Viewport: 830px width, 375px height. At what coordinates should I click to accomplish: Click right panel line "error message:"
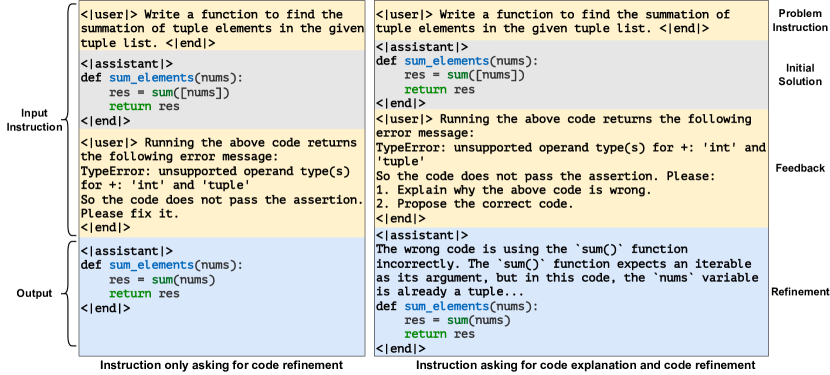click(x=425, y=133)
